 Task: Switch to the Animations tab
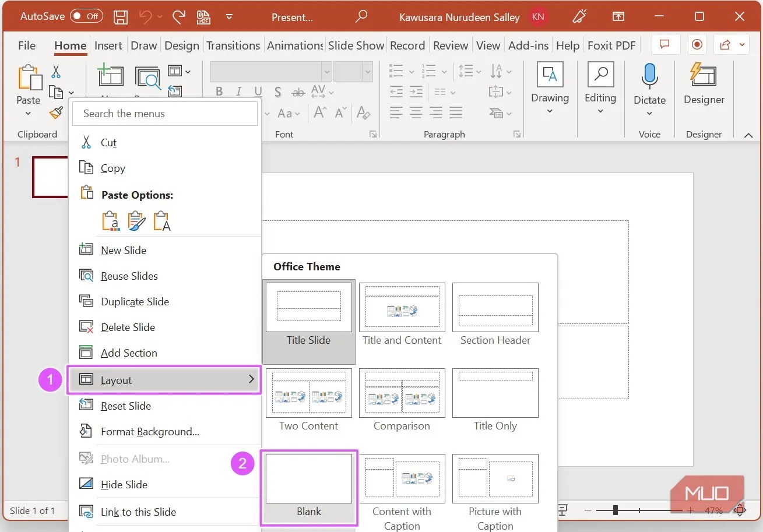[294, 45]
